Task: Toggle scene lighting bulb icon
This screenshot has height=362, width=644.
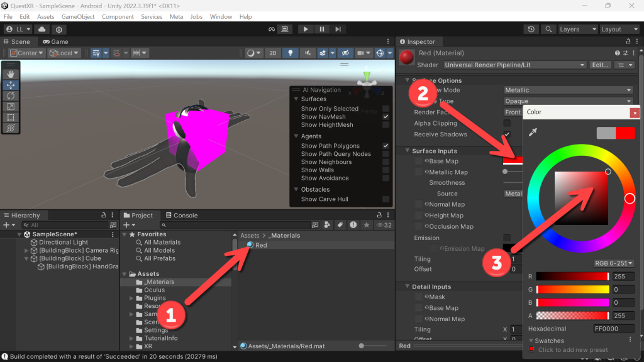Action: pyautogui.click(x=291, y=53)
